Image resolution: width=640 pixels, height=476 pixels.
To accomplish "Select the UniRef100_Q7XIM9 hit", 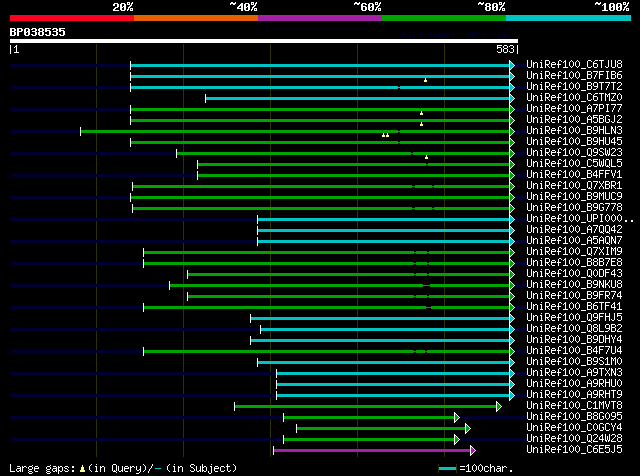I will pos(574,252).
